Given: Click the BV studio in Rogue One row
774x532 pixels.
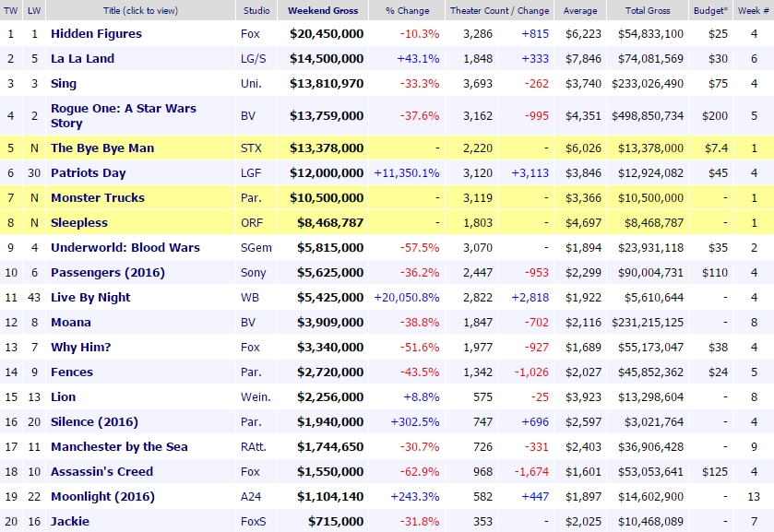Looking at the screenshot, I should pos(248,115).
